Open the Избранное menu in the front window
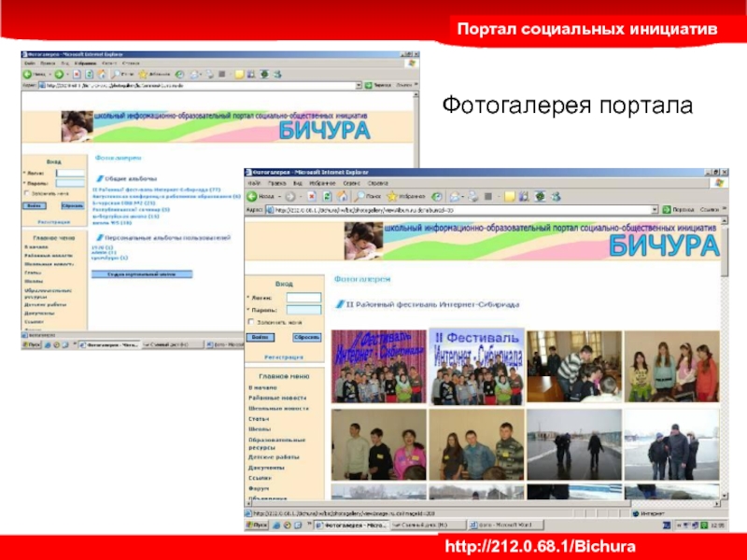Viewport: 747px width, 560px height. click(322, 183)
